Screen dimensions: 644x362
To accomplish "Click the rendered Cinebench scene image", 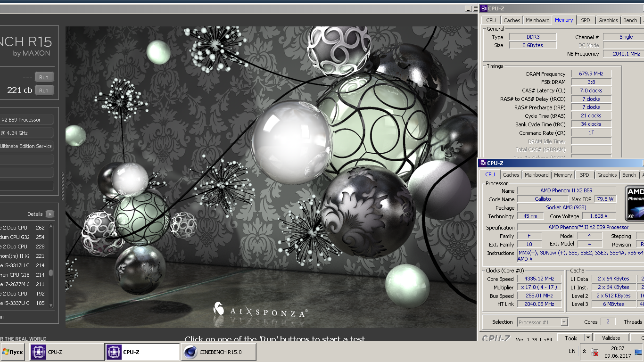I will (x=271, y=177).
